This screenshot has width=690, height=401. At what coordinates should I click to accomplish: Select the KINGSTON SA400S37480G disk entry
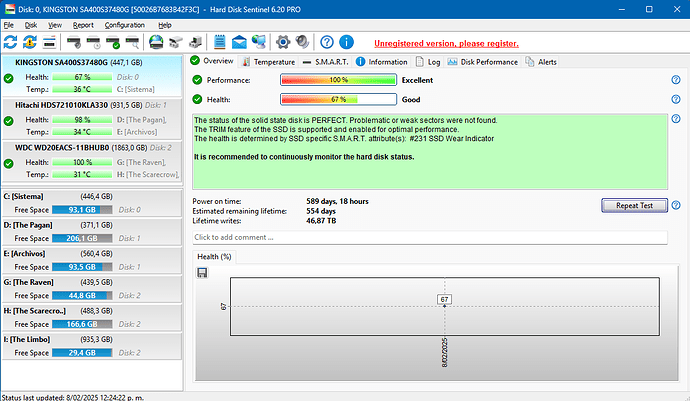click(x=92, y=76)
